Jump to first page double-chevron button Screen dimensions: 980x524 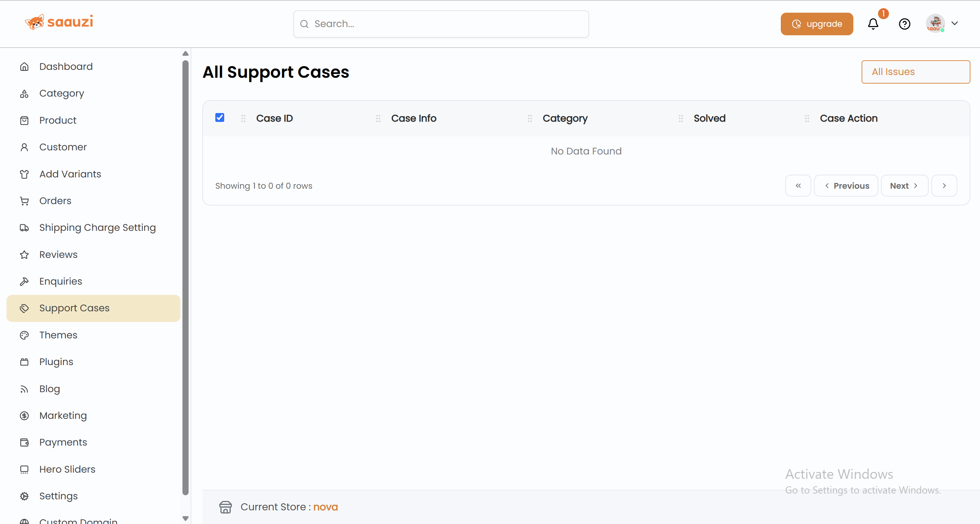pyautogui.click(x=798, y=186)
